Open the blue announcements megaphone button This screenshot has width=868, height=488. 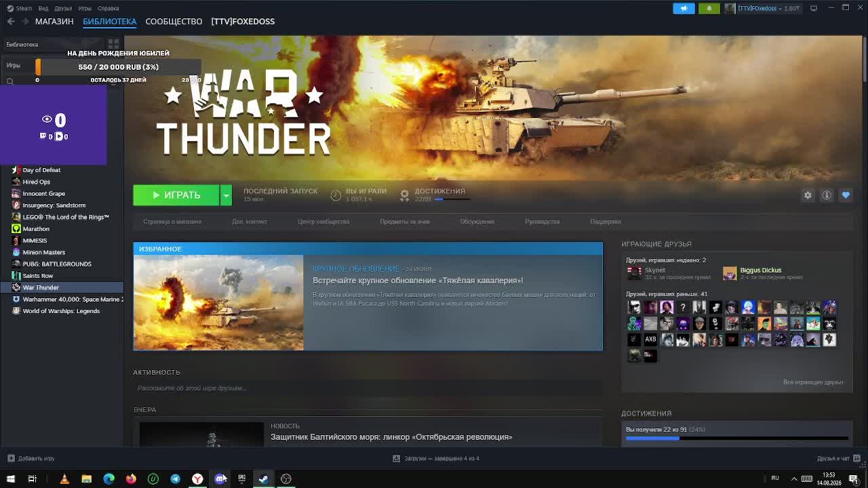[684, 8]
